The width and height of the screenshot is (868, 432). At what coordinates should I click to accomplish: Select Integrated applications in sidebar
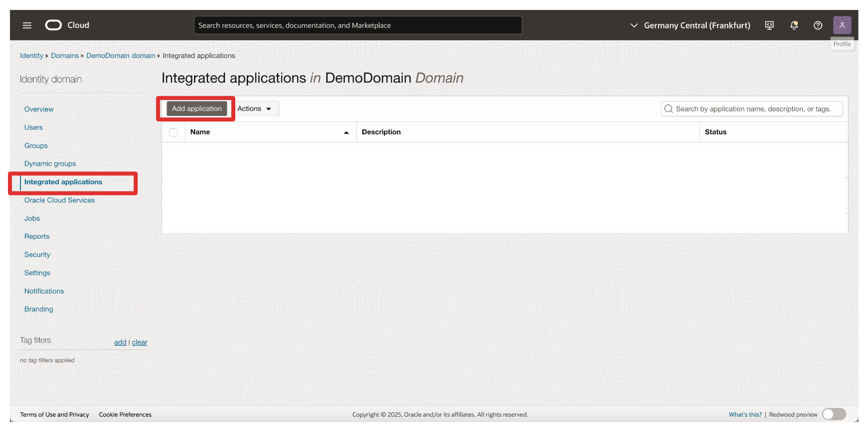tap(63, 182)
